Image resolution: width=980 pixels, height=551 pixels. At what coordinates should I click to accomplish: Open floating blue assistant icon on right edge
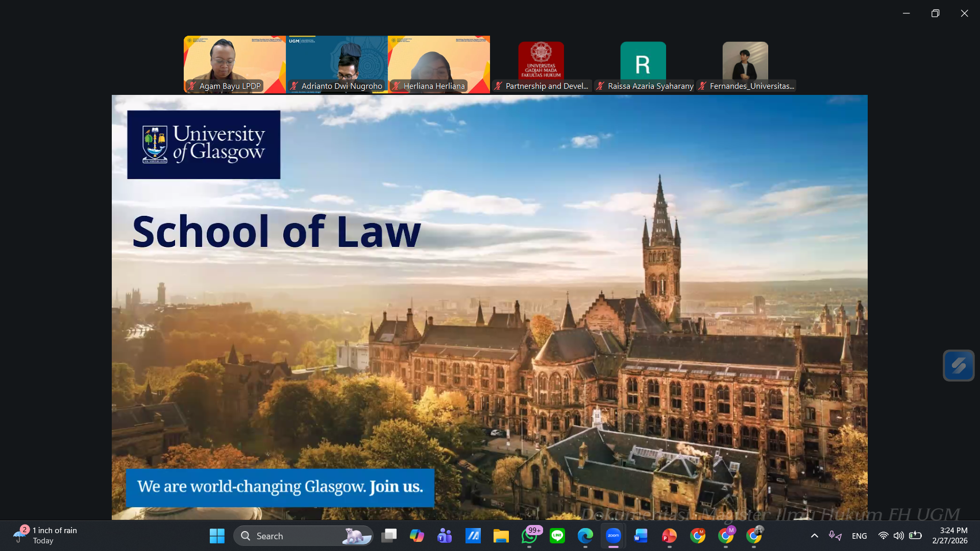(958, 365)
